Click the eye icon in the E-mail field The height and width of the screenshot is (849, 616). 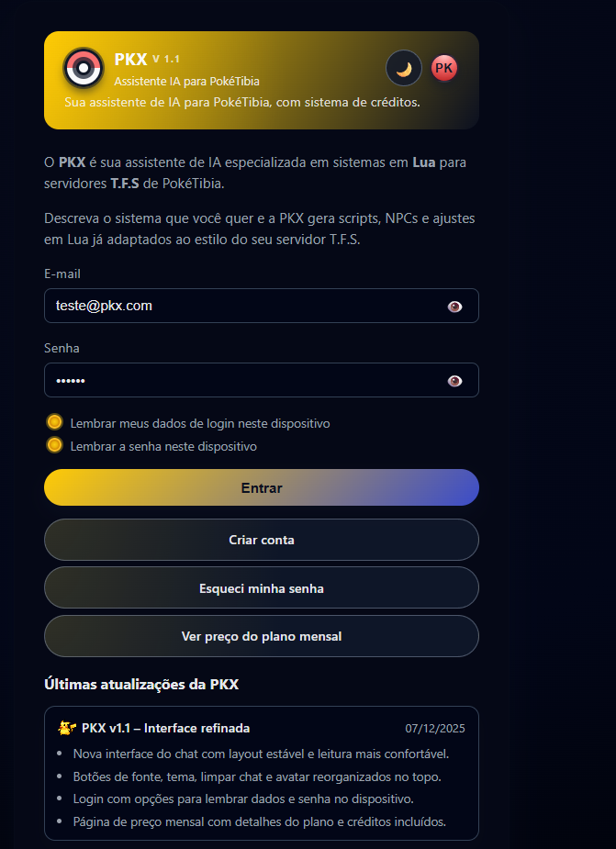454,307
